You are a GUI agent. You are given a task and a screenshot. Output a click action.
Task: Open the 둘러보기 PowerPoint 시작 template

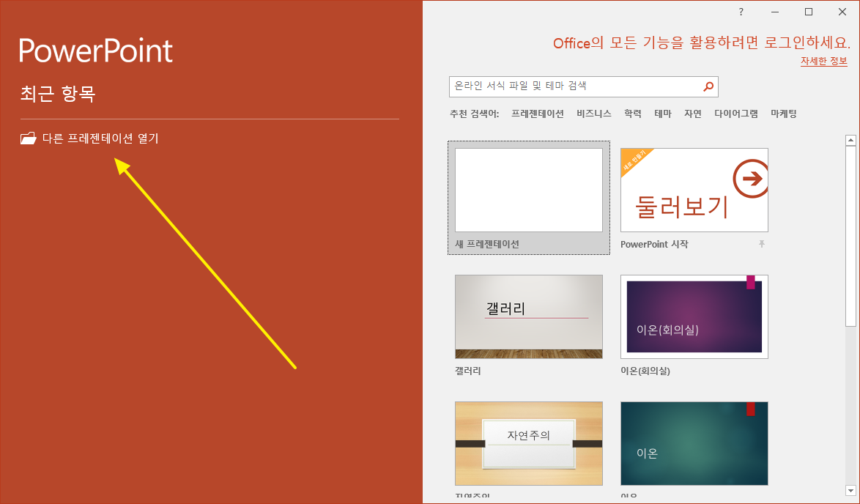point(694,190)
